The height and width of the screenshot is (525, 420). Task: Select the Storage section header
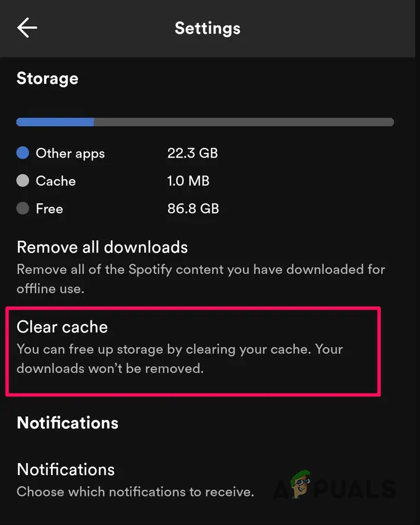[x=48, y=78]
